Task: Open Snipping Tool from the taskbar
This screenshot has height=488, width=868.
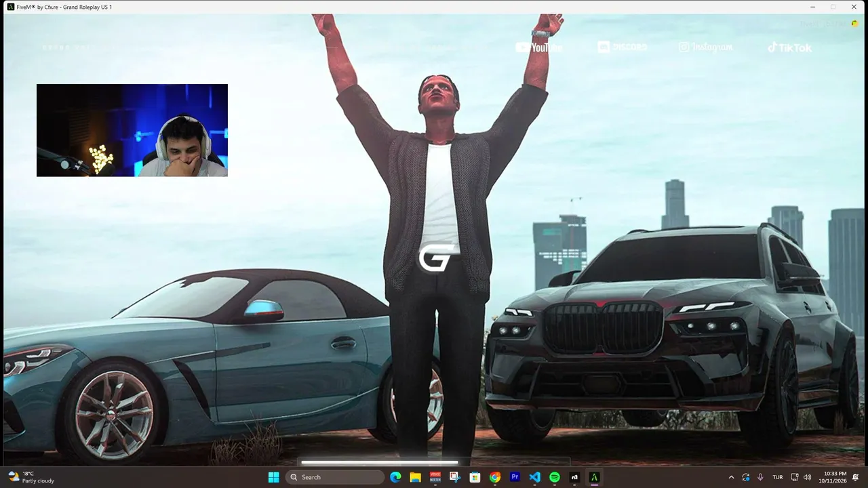Action: tap(455, 477)
